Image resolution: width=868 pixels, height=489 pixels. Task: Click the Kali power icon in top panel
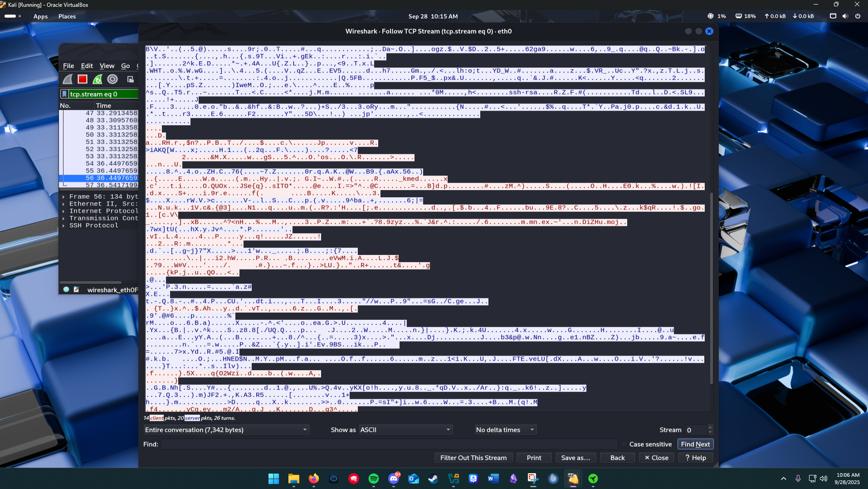(858, 16)
